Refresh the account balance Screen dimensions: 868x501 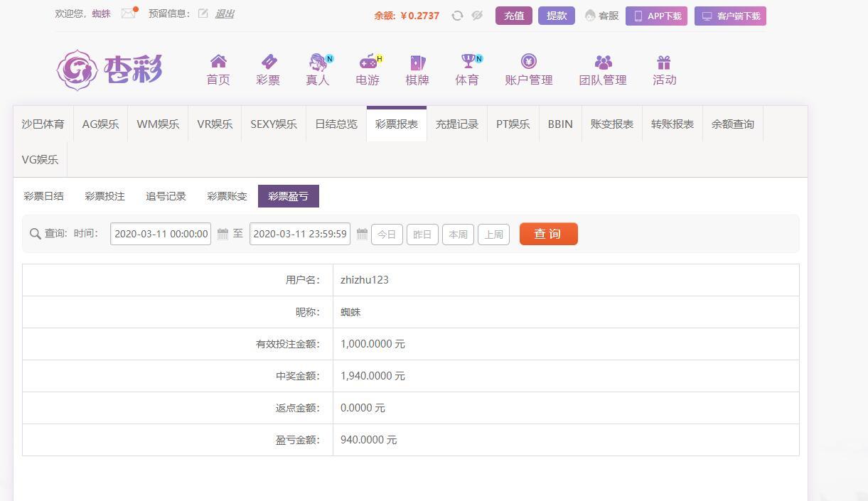coord(458,16)
